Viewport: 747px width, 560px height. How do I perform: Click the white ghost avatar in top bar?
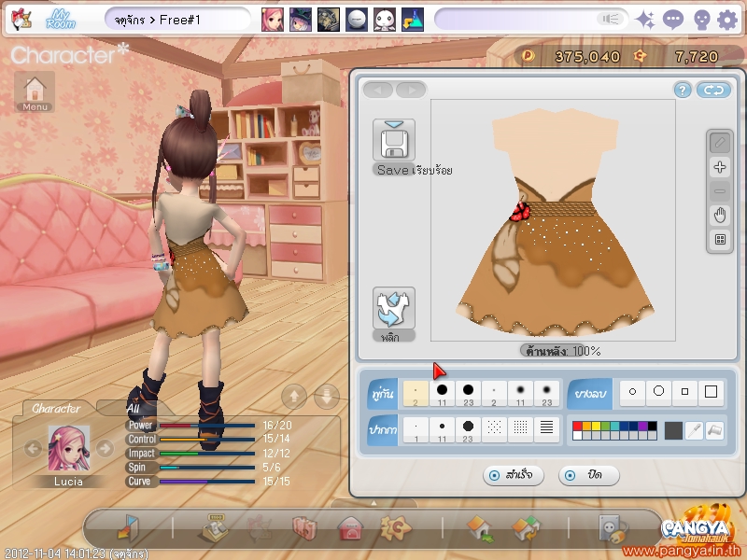click(x=385, y=20)
